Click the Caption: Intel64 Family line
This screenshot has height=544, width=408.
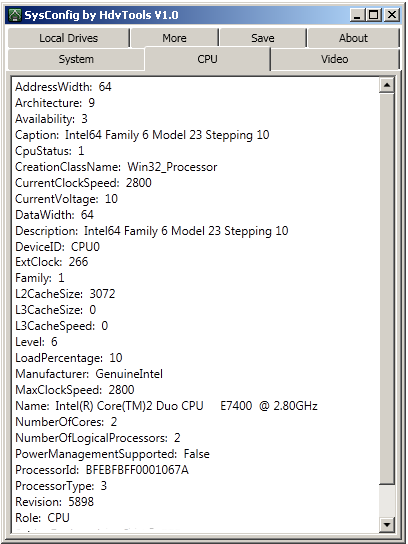coord(142,135)
